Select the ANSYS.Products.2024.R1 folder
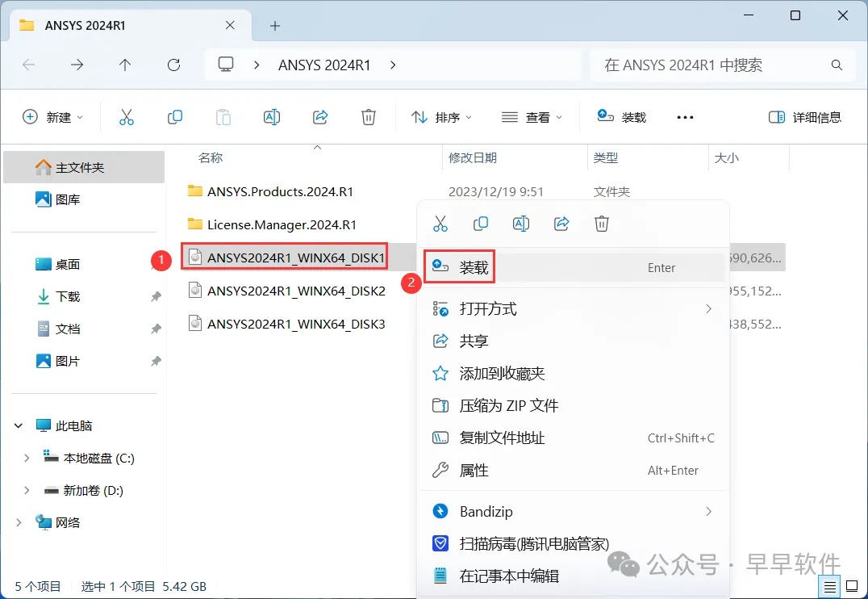Viewport: 868px width, 599px height. (x=280, y=191)
